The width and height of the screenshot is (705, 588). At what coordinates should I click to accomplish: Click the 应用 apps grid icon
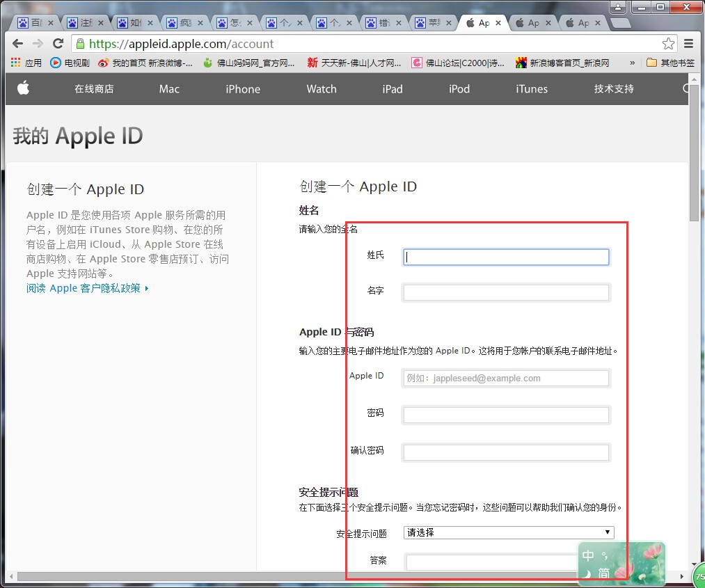pyautogui.click(x=14, y=63)
